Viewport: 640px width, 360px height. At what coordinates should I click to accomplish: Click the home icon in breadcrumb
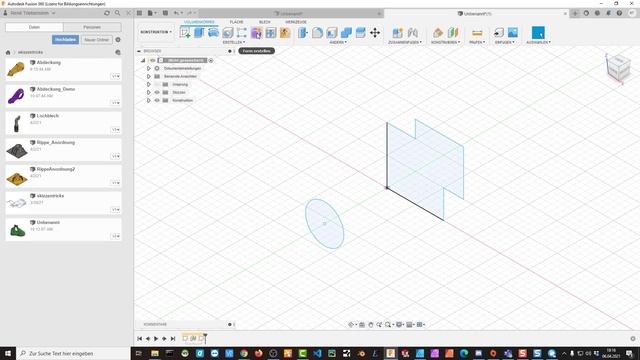coord(8,52)
